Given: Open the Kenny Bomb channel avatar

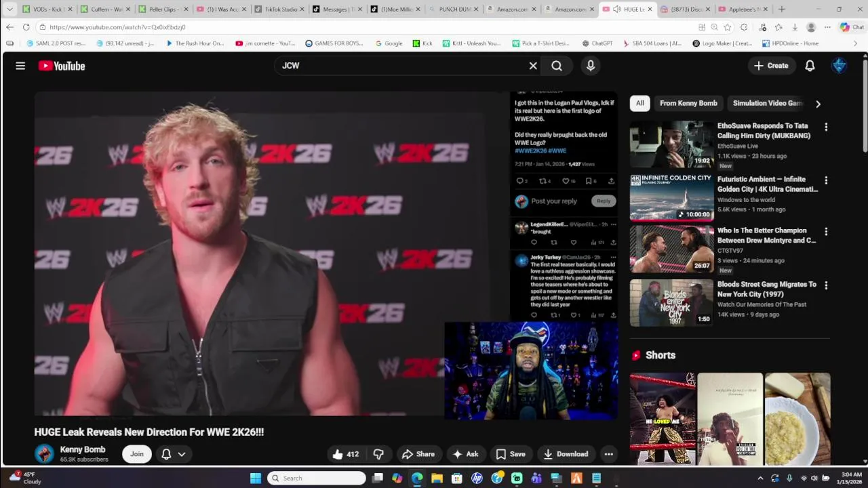Looking at the screenshot, I should 44,453.
